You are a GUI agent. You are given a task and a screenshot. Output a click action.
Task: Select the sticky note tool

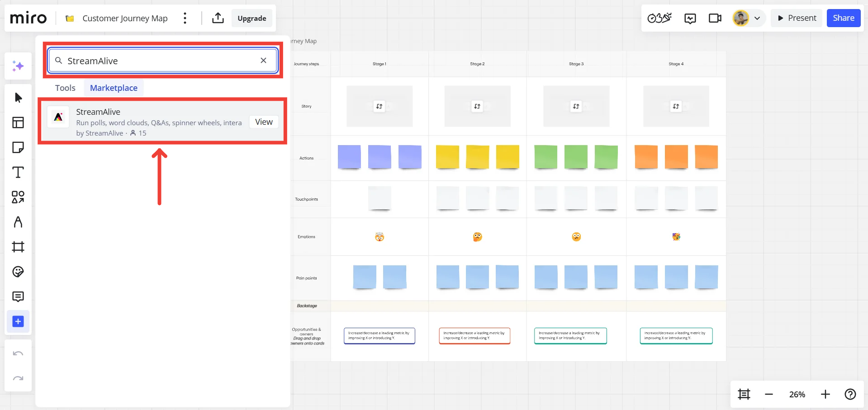(18, 147)
